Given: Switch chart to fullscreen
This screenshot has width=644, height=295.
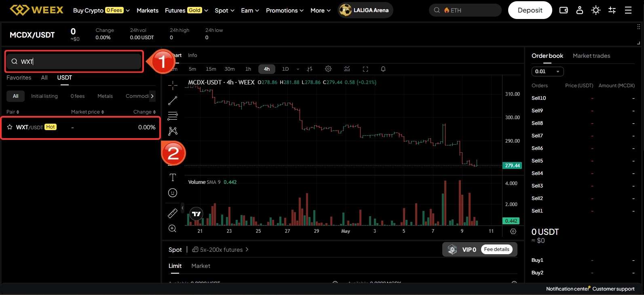Looking at the screenshot, I should (x=365, y=69).
